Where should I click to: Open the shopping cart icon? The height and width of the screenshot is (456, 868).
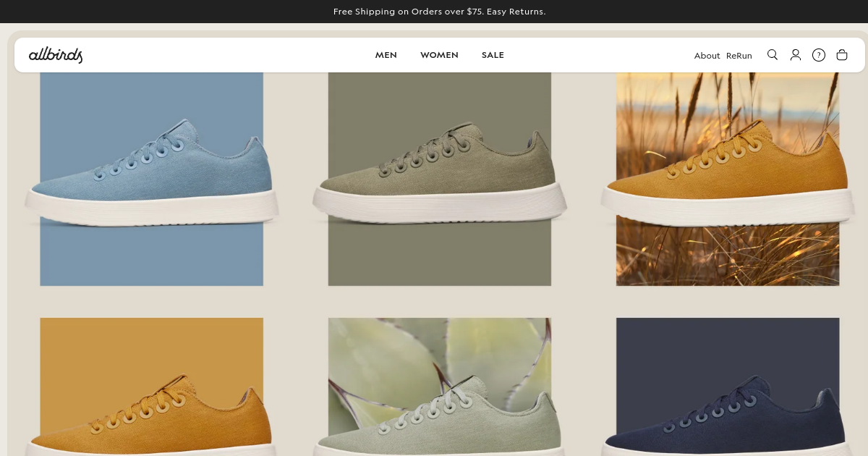coord(842,55)
